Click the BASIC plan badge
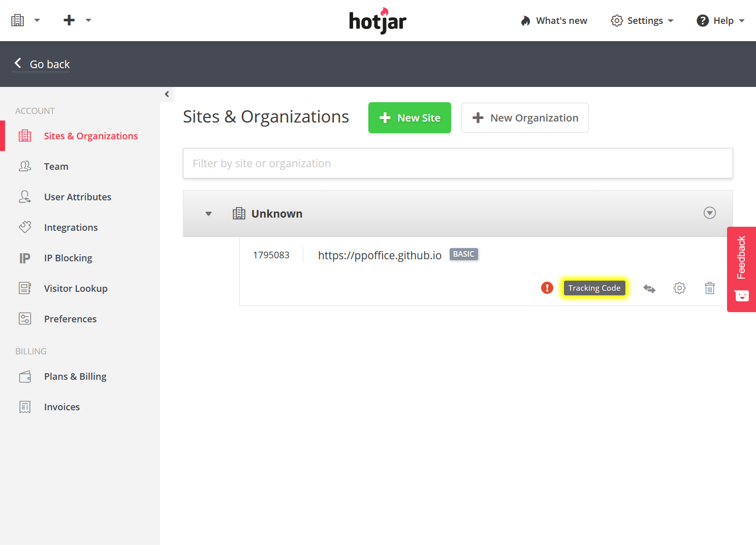 464,254
